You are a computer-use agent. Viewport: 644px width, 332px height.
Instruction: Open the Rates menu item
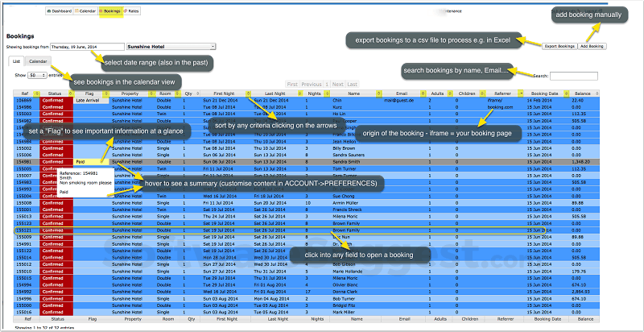(x=130, y=12)
